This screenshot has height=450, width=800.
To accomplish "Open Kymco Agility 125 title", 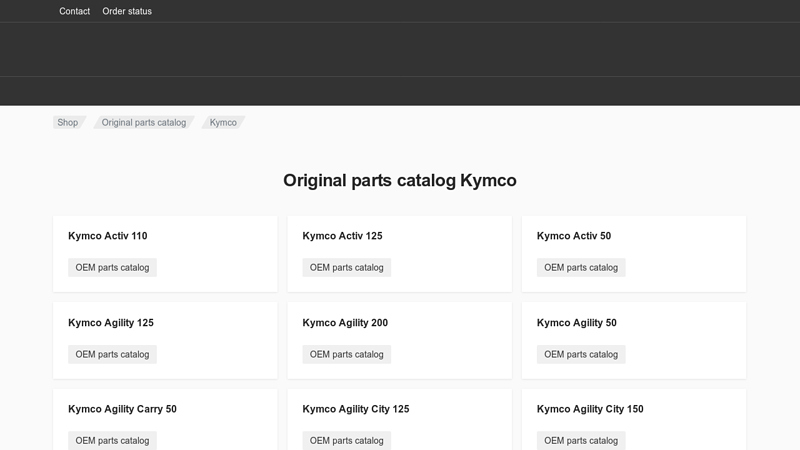I will 111,322.
